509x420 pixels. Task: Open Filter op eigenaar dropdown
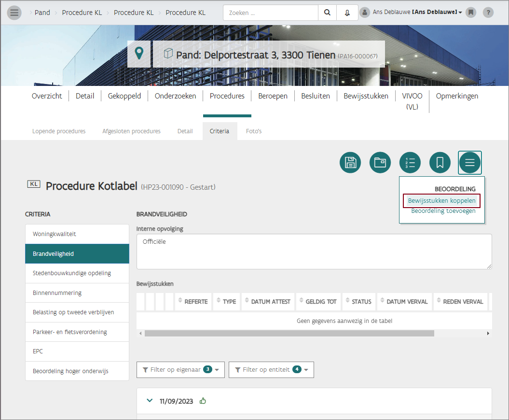[x=181, y=370]
